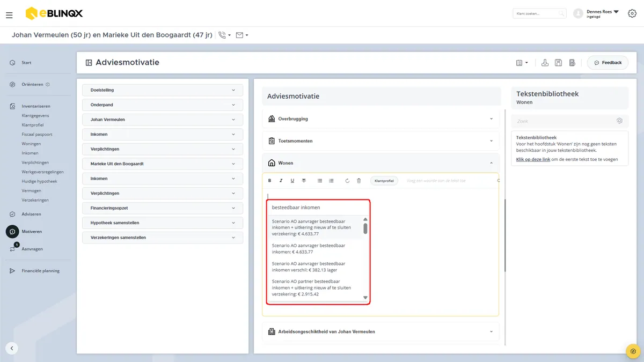Expand the Doelstelling section

163,90
